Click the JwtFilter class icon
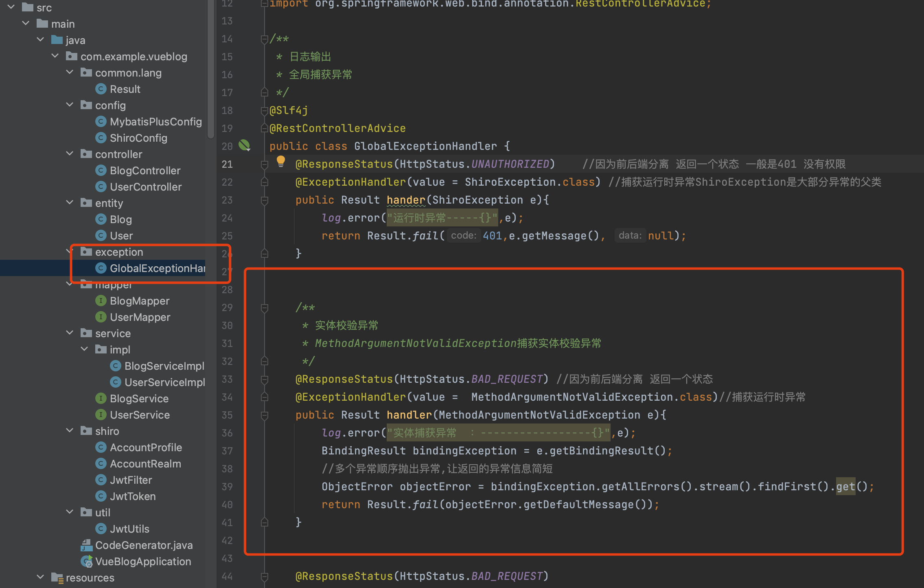This screenshot has width=924, height=588. (x=101, y=480)
